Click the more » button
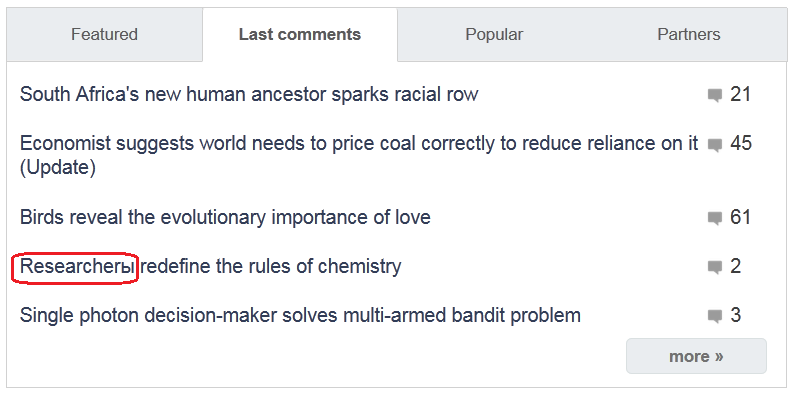The width and height of the screenshot is (793, 395). pos(696,356)
